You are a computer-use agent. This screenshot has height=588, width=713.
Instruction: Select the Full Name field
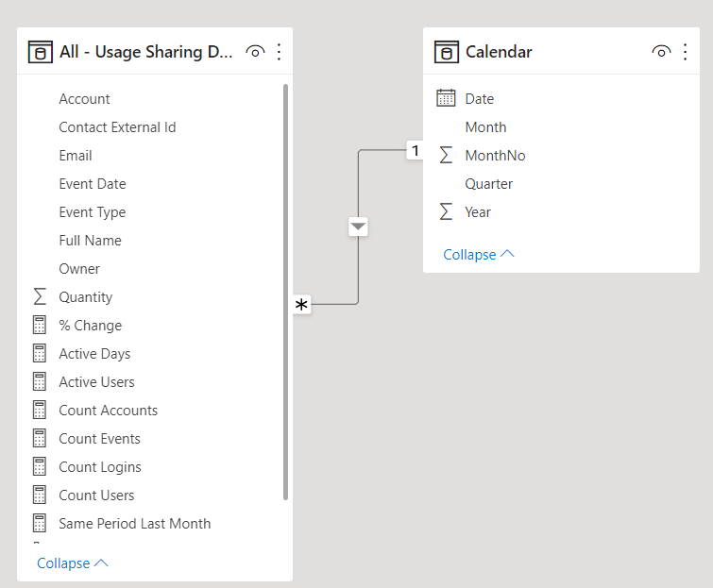(x=90, y=241)
